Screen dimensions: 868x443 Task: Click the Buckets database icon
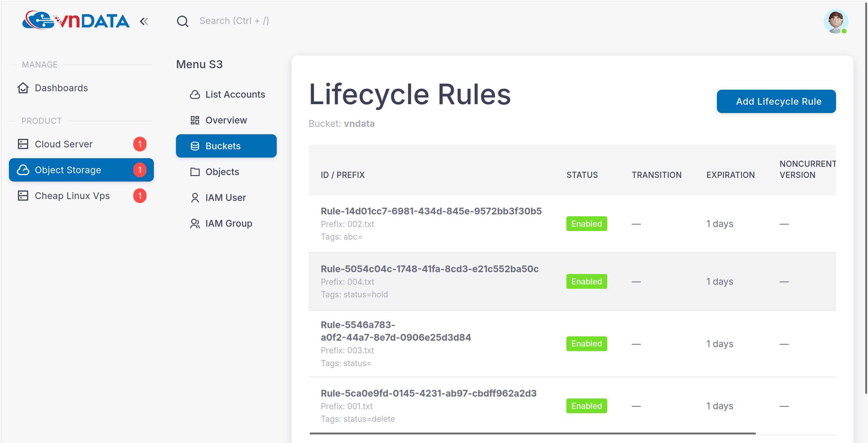(195, 146)
